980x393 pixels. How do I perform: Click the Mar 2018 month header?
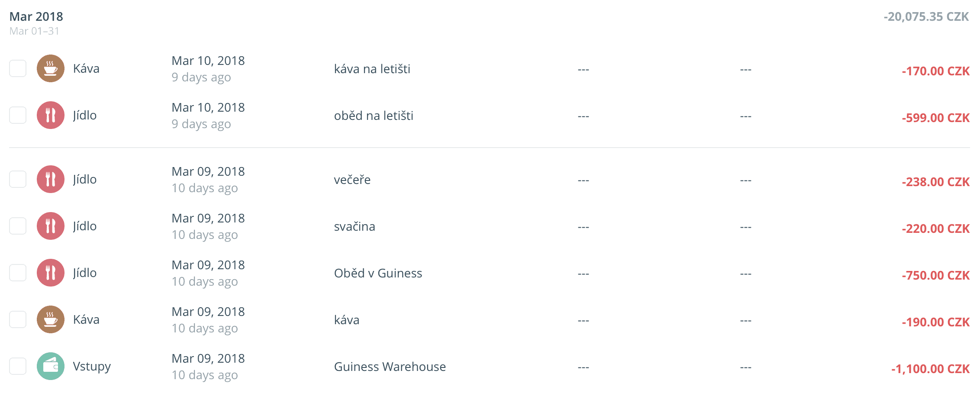click(x=36, y=16)
